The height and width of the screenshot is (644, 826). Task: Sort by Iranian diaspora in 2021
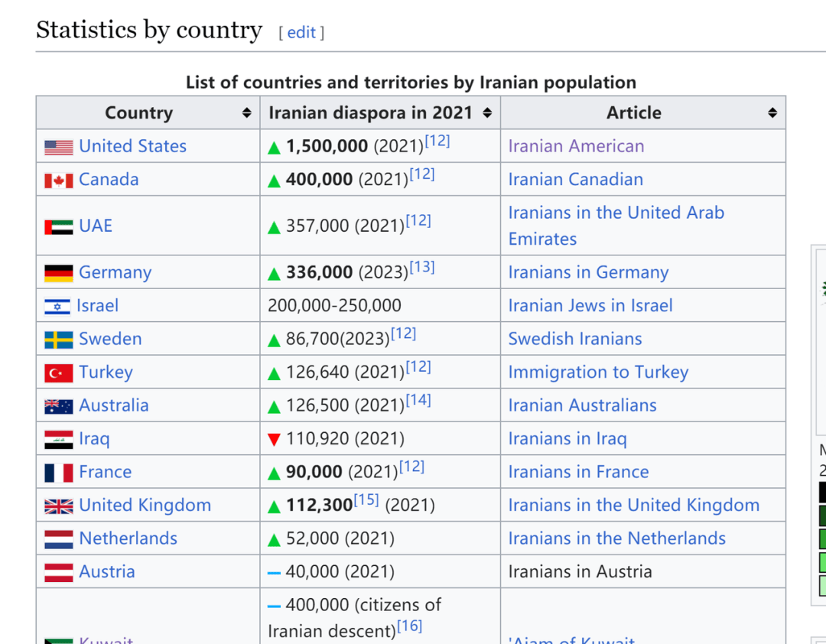pos(487,113)
